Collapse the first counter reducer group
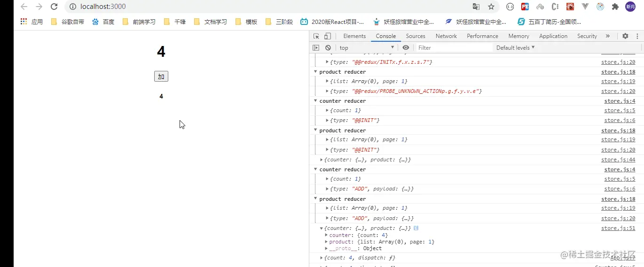644x267 pixels. point(316,101)
